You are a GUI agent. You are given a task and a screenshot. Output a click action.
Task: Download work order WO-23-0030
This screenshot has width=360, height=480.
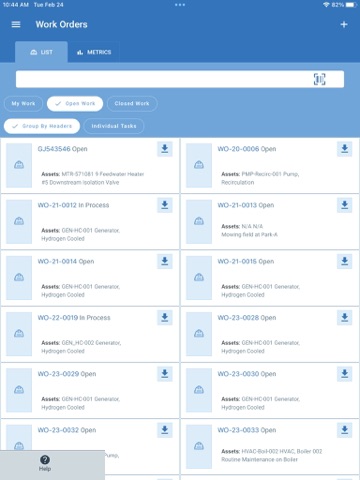345,374
